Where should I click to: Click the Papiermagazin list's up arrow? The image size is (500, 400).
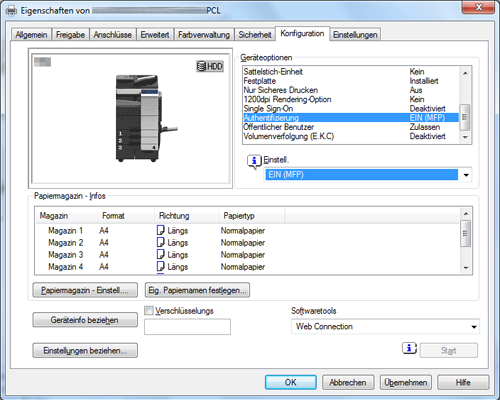pyautogui.click(x=466, y=213)
